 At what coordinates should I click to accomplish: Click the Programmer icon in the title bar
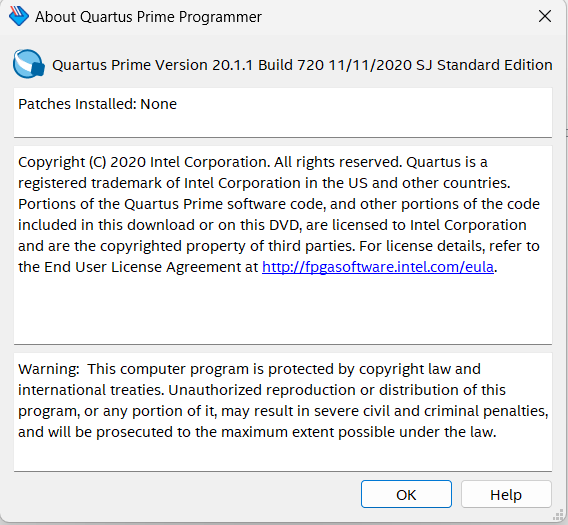[18, 16]
